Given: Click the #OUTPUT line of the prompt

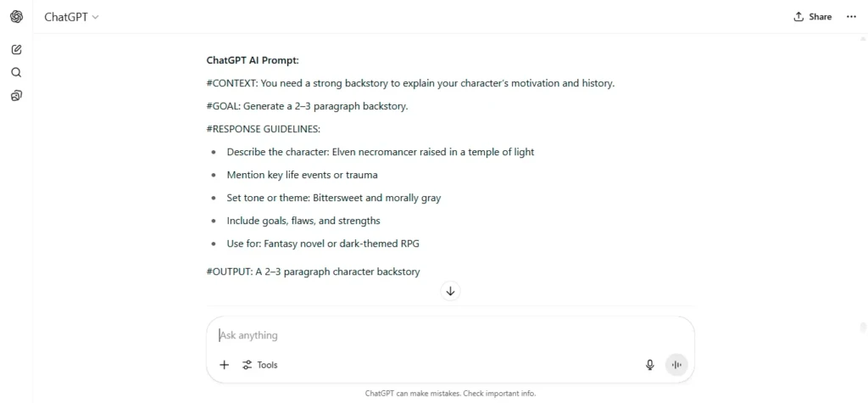Looking at the screenshot, I should coord(313,271).
